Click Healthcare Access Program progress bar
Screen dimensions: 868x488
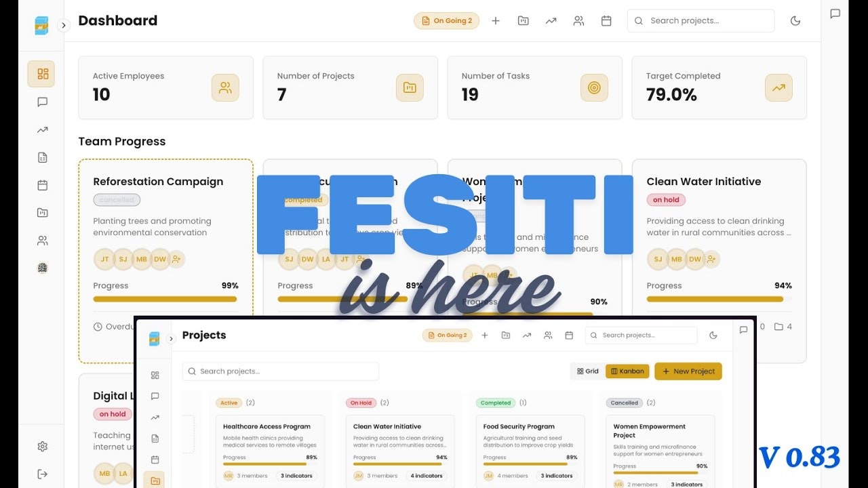pos(270,464)
